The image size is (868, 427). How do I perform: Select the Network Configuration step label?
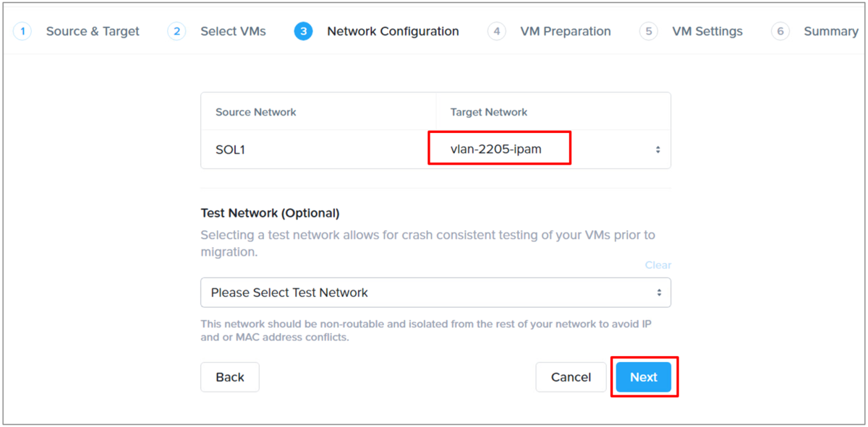[393, 31]
